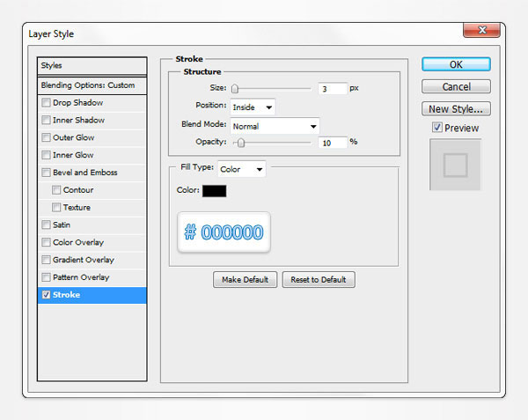Enable Bevel and Emboss checkbox
Viewport: 528px width, 420px height.
click(46, 173)
